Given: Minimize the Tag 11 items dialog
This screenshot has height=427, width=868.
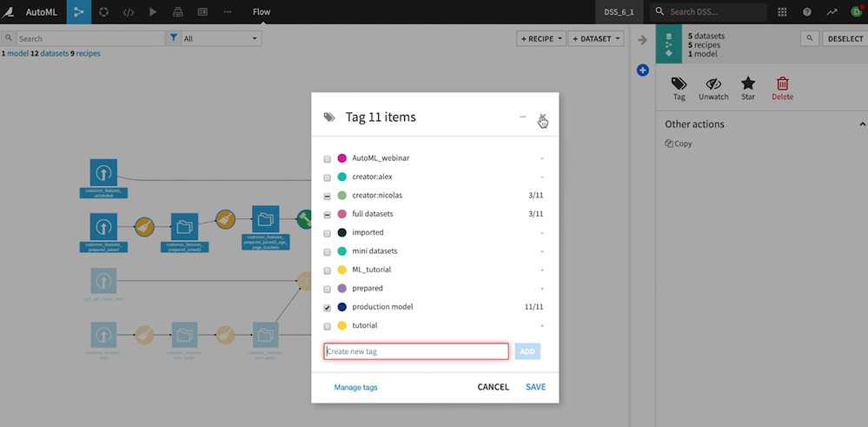Looking at the screenshot, I should pos(522,117).
